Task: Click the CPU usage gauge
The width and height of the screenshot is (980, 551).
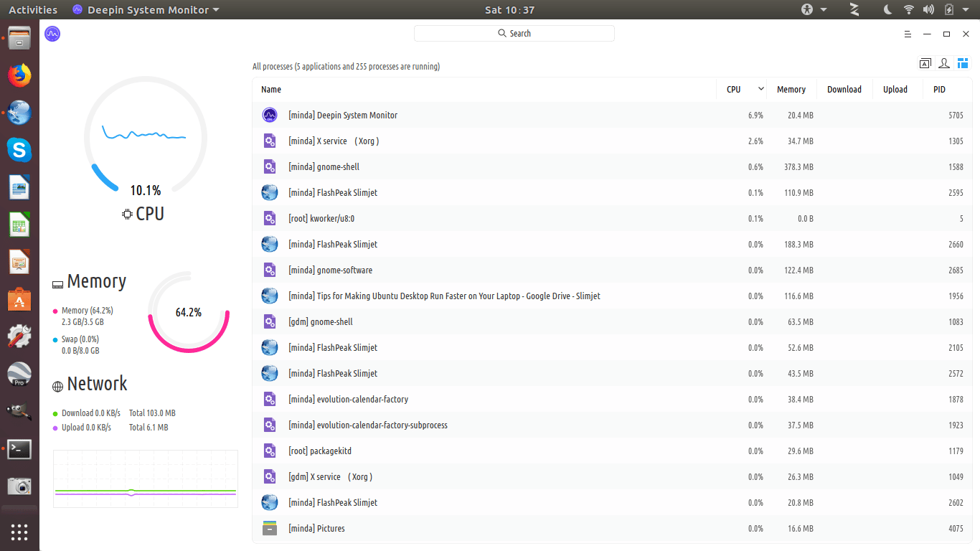Action: [x=146, y=136]
